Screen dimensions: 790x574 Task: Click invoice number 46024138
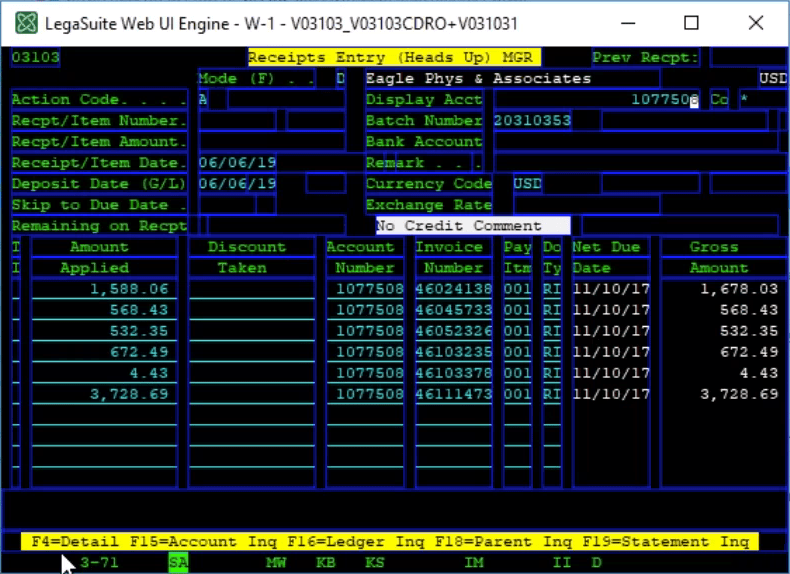pyautogui.click(x=453, y=289)
